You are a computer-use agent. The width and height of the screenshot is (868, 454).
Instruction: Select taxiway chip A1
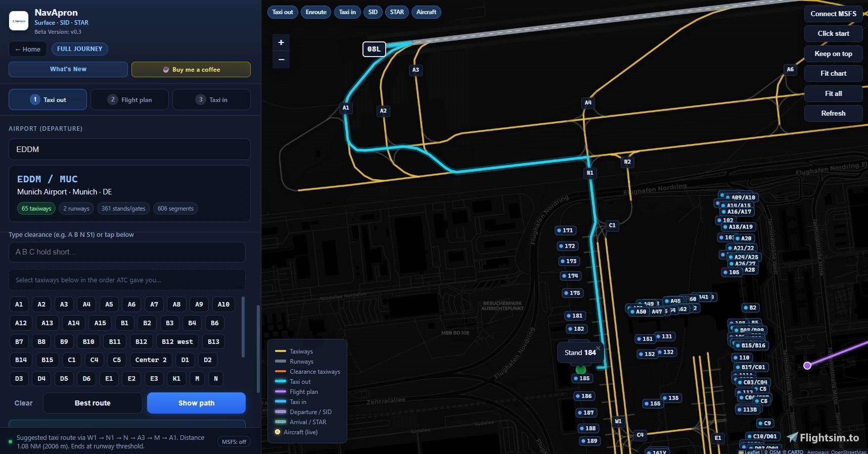19,305
